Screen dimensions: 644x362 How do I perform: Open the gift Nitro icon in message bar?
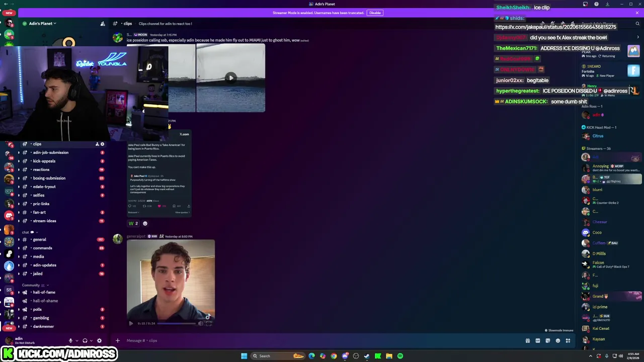point(527,340)
